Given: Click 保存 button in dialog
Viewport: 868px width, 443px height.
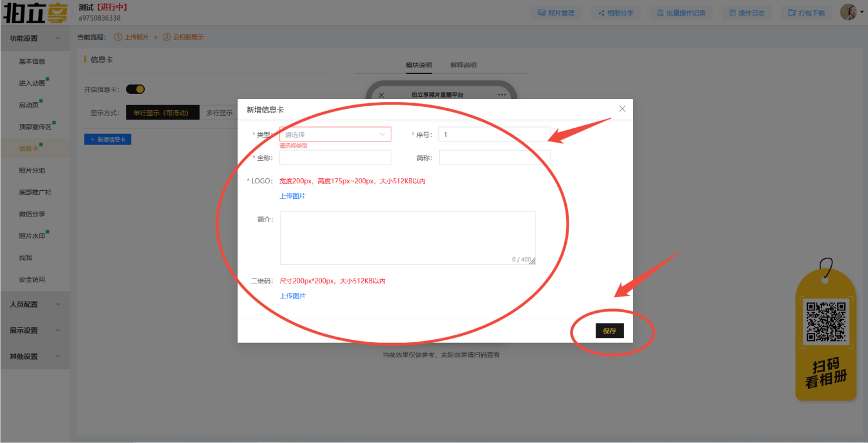Looking at the screenshot, I should [x=609, y=331].
